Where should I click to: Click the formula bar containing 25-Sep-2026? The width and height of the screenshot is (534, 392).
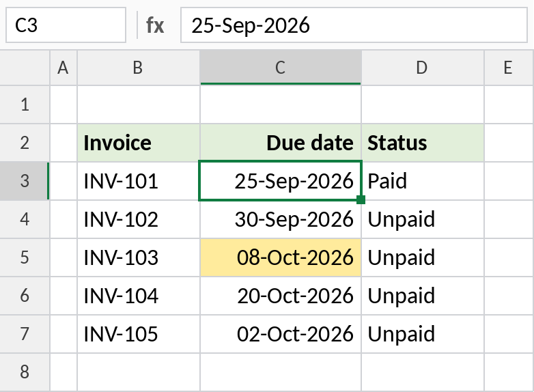click(x=354, y=25)
